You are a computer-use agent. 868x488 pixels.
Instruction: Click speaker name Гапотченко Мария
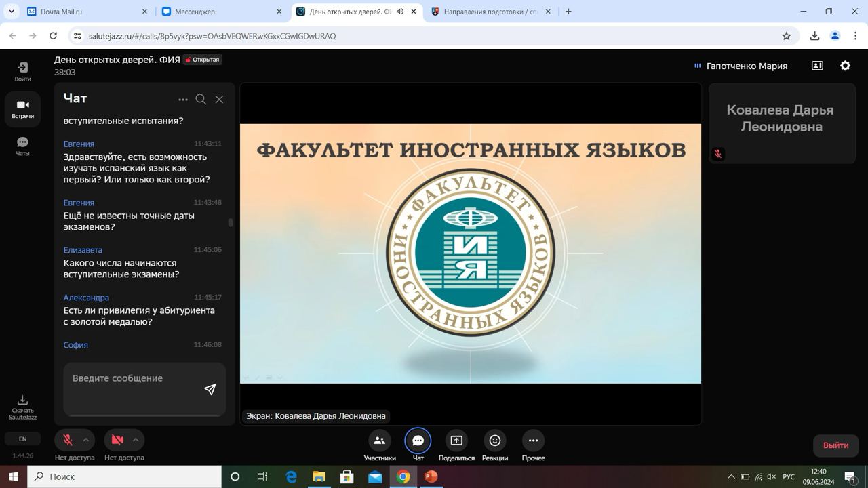[x=747, y=66]
